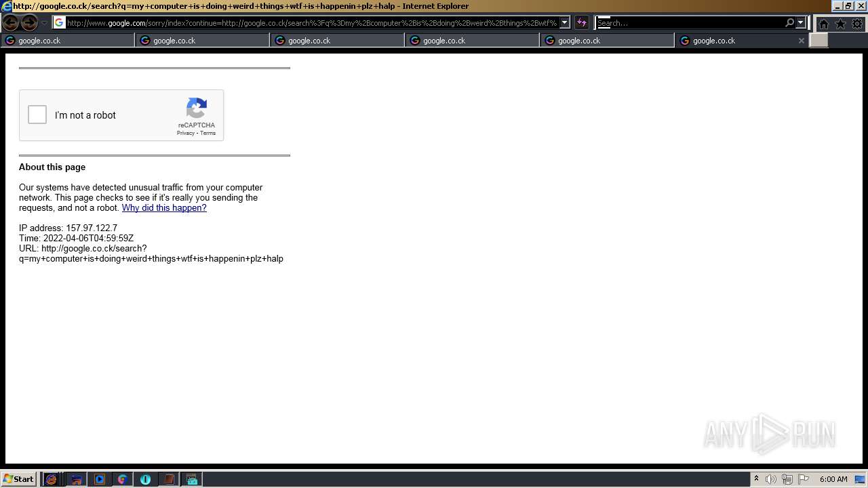Click the 'Time: 2022-04-06T04:59:59Z' line
The width and height of the screenshot is (868, 488).
(x=76, y=239)
